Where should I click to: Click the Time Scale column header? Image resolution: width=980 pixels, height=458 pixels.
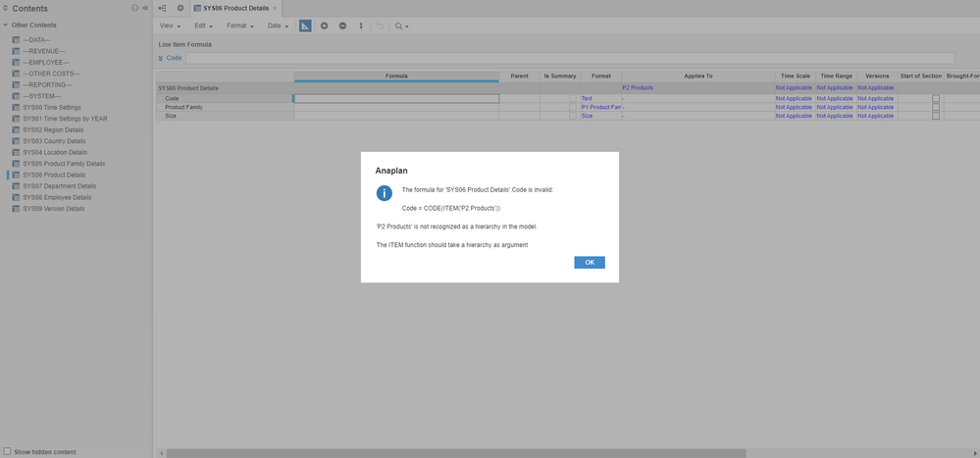795,76
